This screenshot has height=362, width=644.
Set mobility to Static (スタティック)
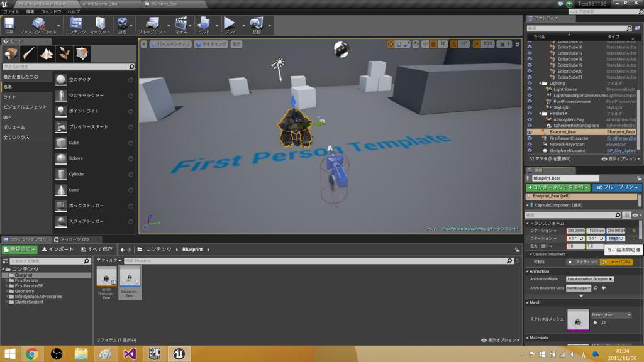pos(583,262)
